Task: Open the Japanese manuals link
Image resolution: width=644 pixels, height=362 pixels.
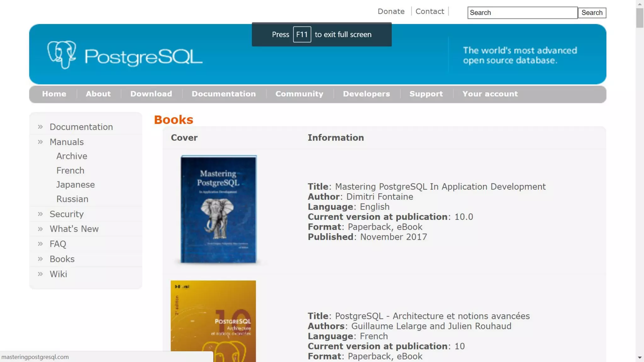Action: pos(75,185)
